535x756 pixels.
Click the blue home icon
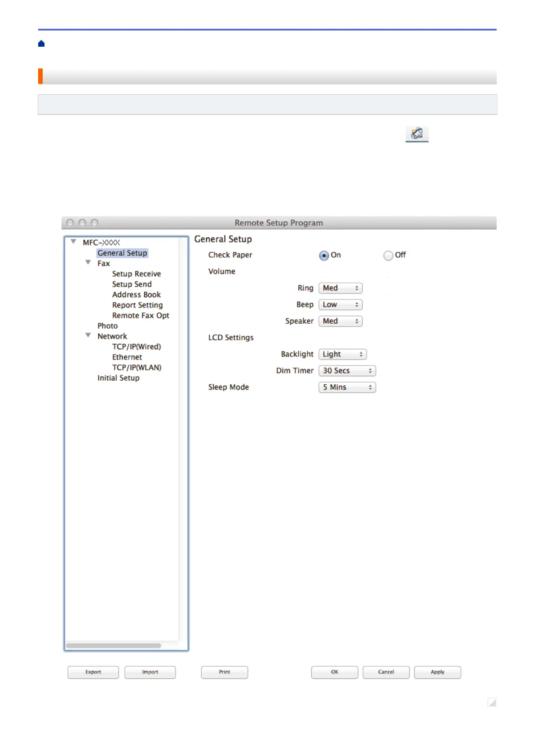pyautogui.click(x=41, y=44)
